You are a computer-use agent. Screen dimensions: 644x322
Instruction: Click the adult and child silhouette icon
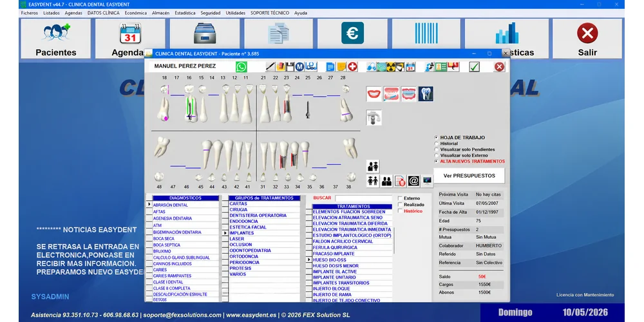pos(373,166)
